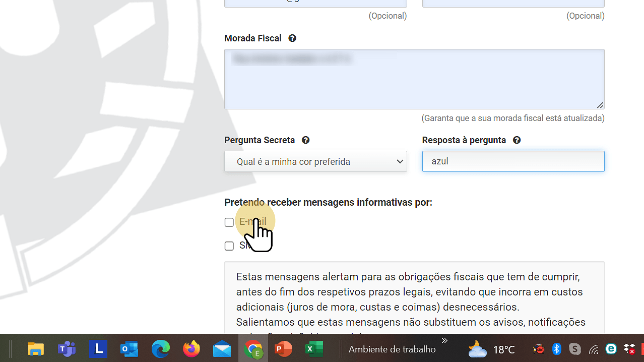Launch Outlook from the taskbar
Viewport: 644px width, 362px height.
click(129, 349)
